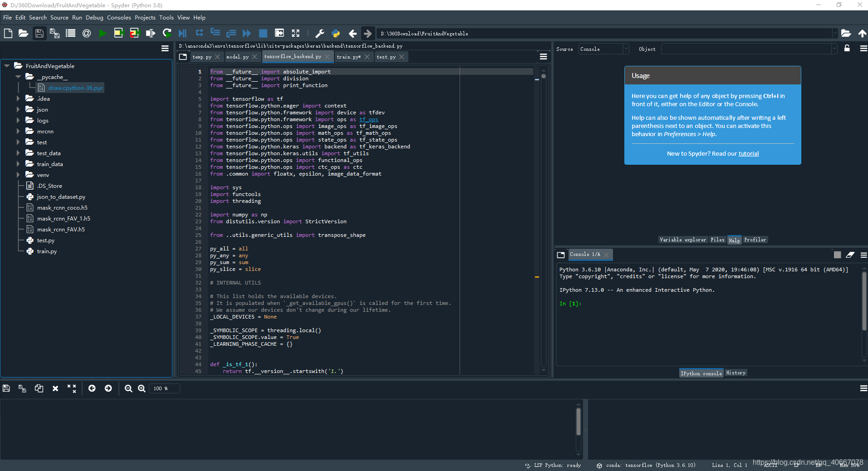Screen dimensions: 868x471
Task: Open the Object combo box dropdown
Action: (834, 49)
